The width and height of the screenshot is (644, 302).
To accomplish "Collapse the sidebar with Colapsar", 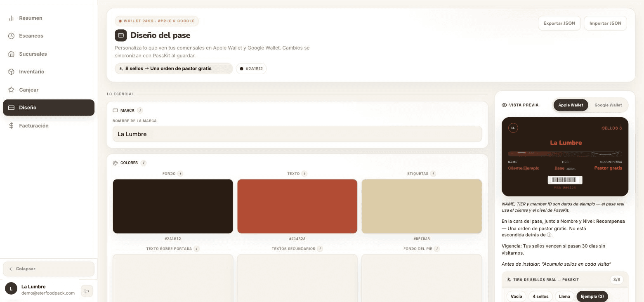I will coord(49,269).
